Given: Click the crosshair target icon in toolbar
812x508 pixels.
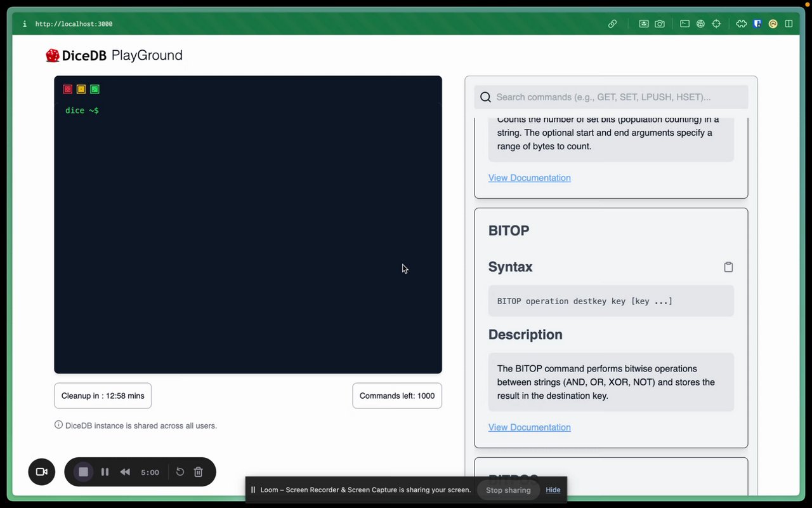Looking at the screenshot, I should pos(716,23).
